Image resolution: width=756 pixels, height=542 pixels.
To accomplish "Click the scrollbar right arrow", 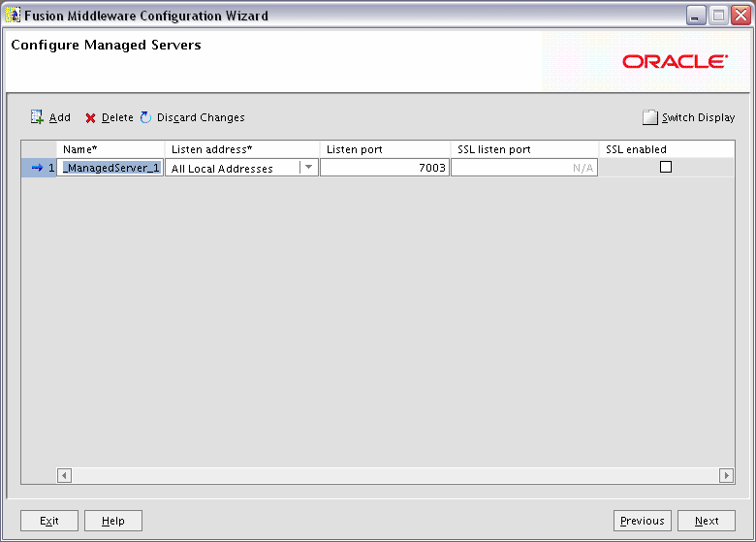I will pos(727,475).
